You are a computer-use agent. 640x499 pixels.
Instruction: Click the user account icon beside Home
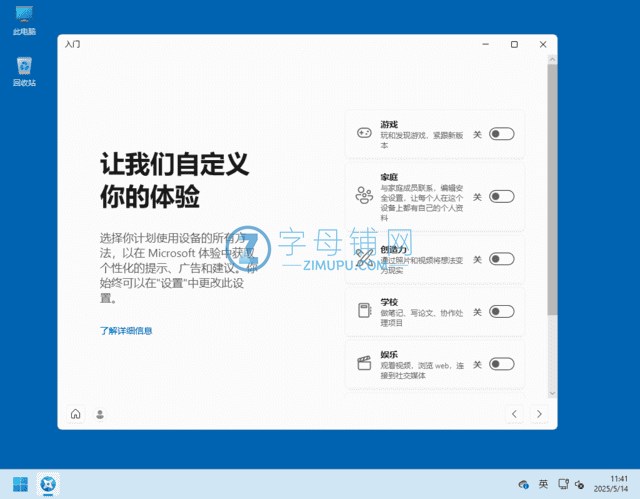pyautogui.click(x=100, y=414)
